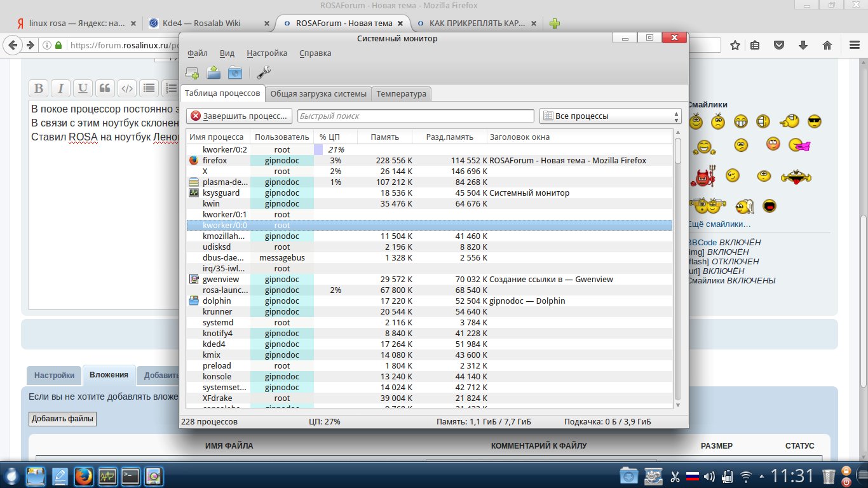Click the Firefox bookmark star icon
Screen dimensions: 868x488
[x=735, y=45]
